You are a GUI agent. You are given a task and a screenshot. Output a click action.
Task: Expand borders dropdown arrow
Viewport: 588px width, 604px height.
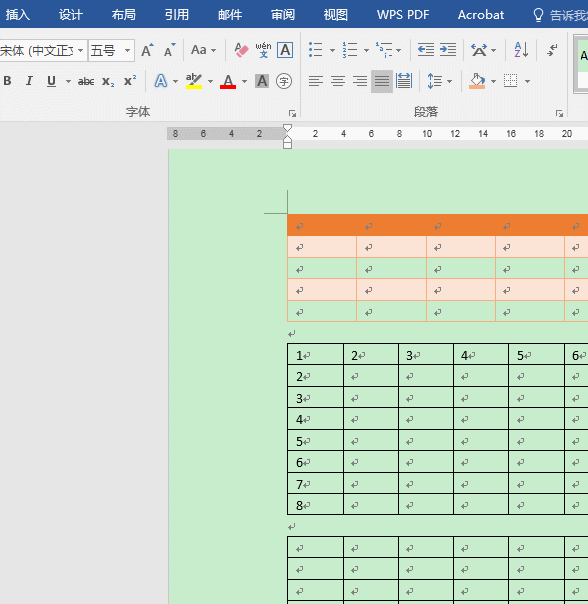tap(528, 81)
